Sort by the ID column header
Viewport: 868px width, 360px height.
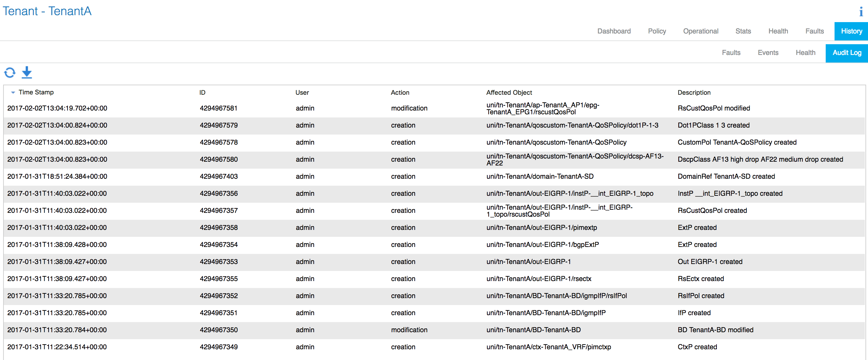coord(202,92)
